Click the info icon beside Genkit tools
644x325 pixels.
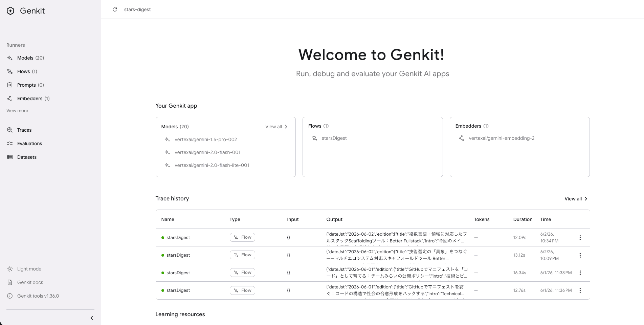[x=10, y=296]
